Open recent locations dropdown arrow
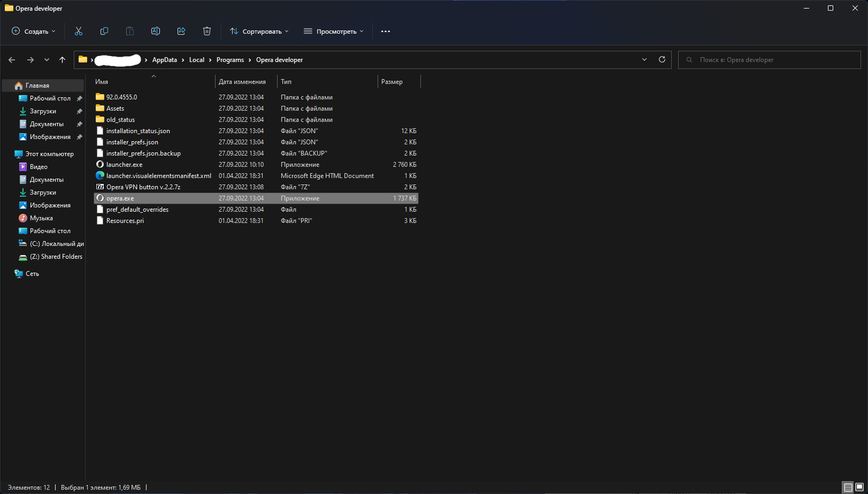Screen dimensions: 868x494 pos(47,60)
